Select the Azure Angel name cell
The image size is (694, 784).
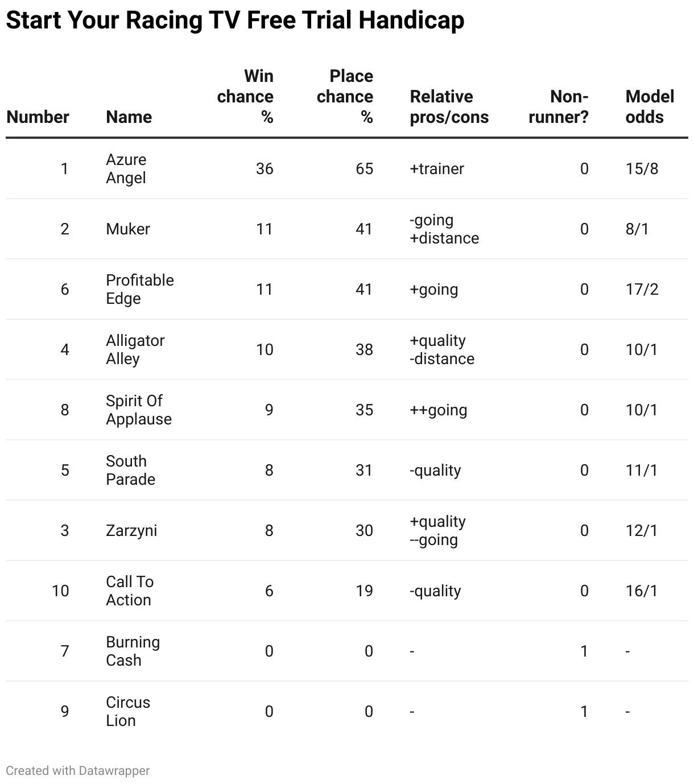pos(126,168)
